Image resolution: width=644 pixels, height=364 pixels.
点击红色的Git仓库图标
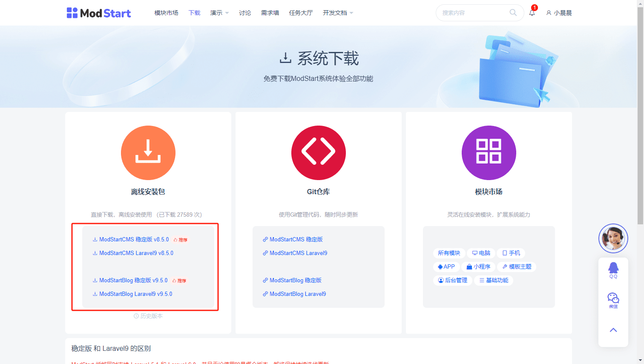click(x=318, y=152)
